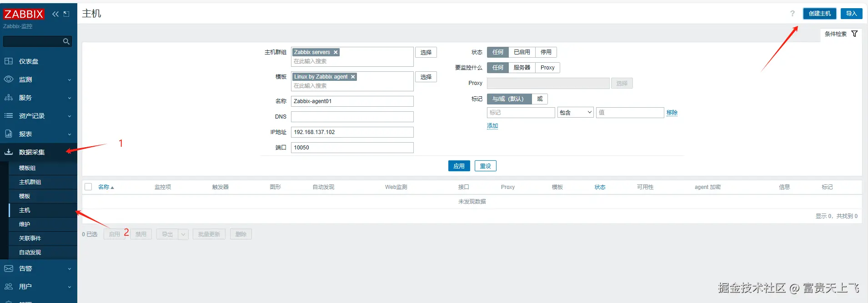Remove the Linux by Zabbix agent tag
Screen dimensions: 868x303
[353, 77]
